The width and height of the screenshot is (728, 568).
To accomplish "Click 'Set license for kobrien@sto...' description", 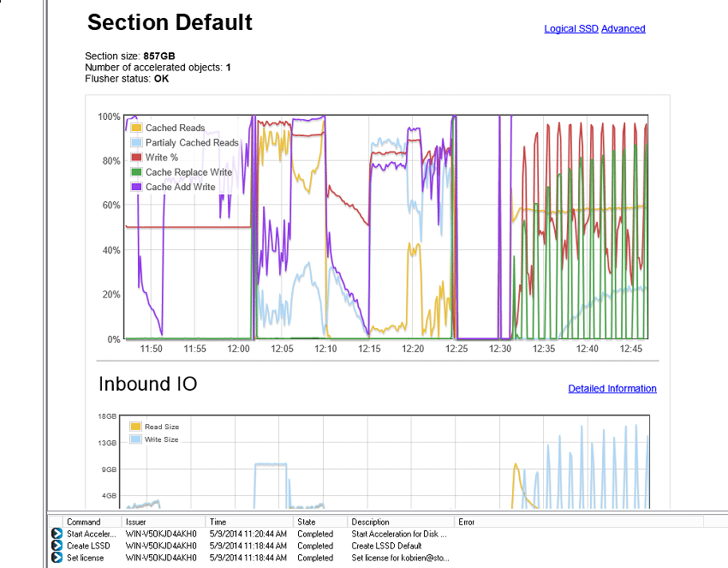I will (x=400, y=558).
